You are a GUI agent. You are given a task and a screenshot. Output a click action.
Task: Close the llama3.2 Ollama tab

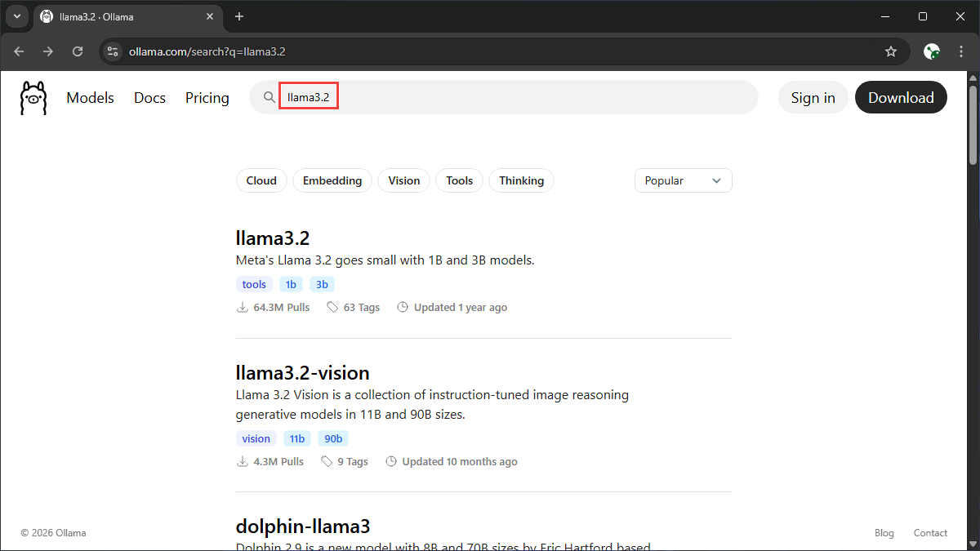coord(210,16)
